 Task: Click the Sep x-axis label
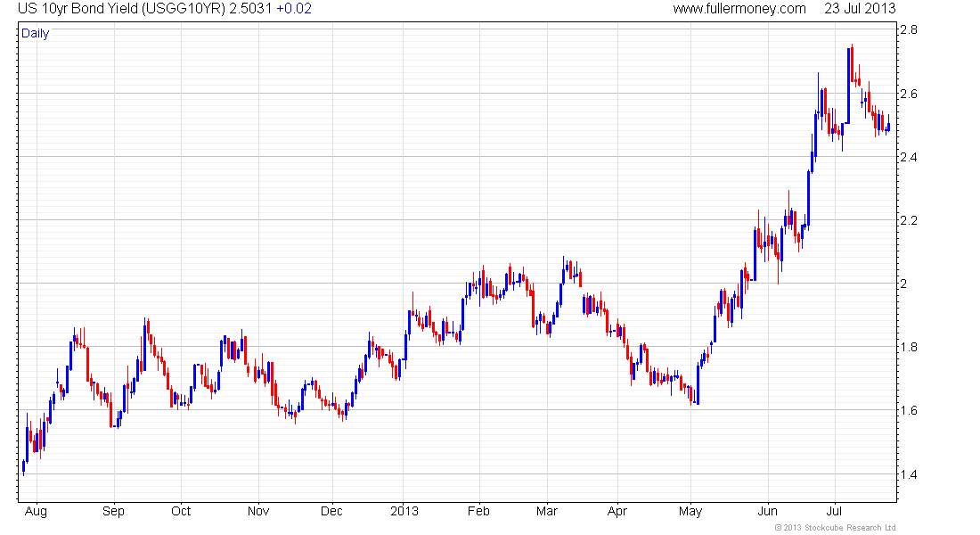[113, 511]
